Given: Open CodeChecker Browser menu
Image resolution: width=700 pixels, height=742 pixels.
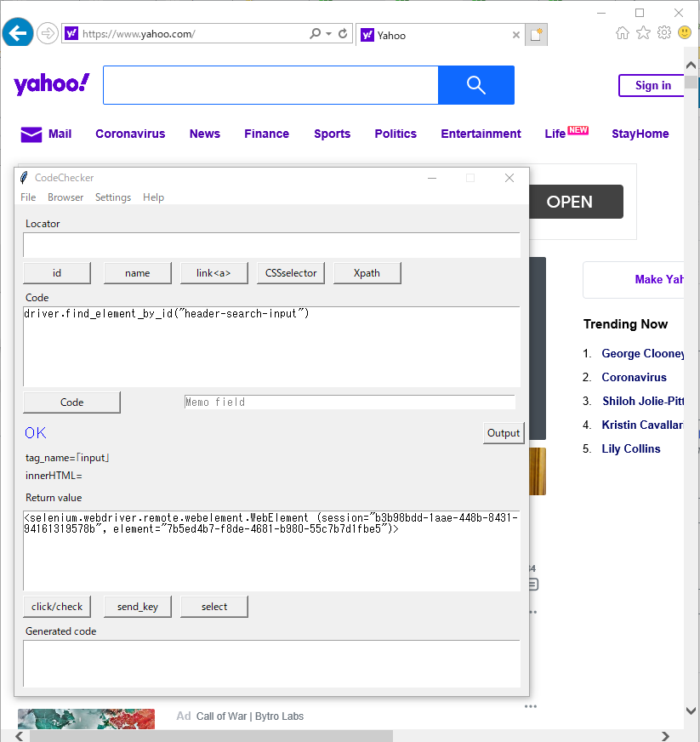Looking at the screenshot, I should (x=65, y=197).
